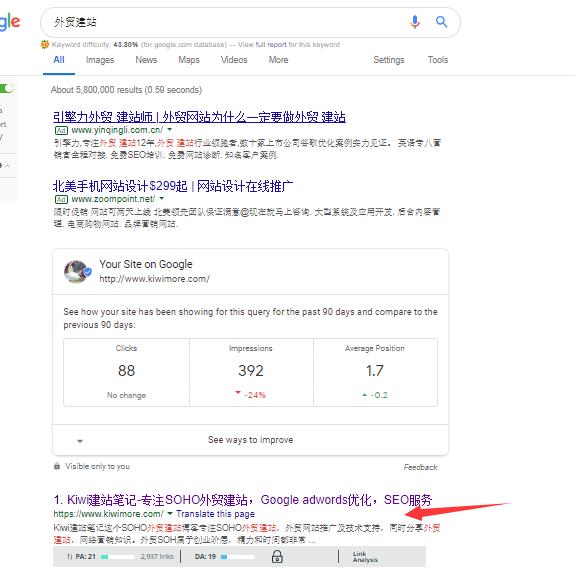
Task: Toggle the green switch at left edge
Action: (x=6, y=88)
